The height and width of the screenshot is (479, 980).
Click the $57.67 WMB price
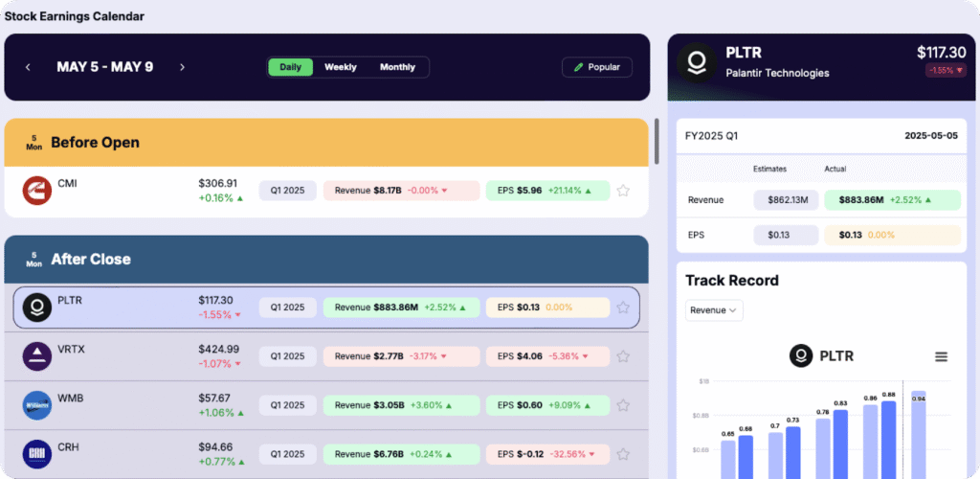click(214, 398)
